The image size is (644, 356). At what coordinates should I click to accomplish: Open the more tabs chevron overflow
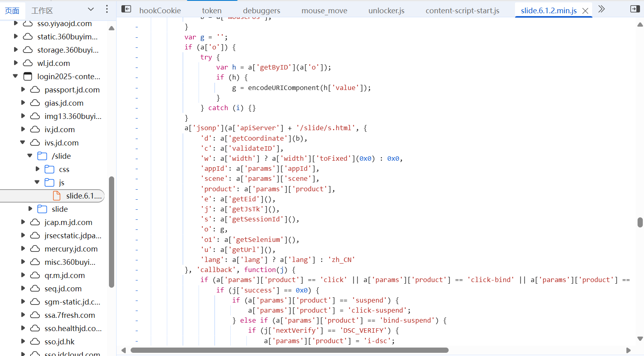pos(601,9)
